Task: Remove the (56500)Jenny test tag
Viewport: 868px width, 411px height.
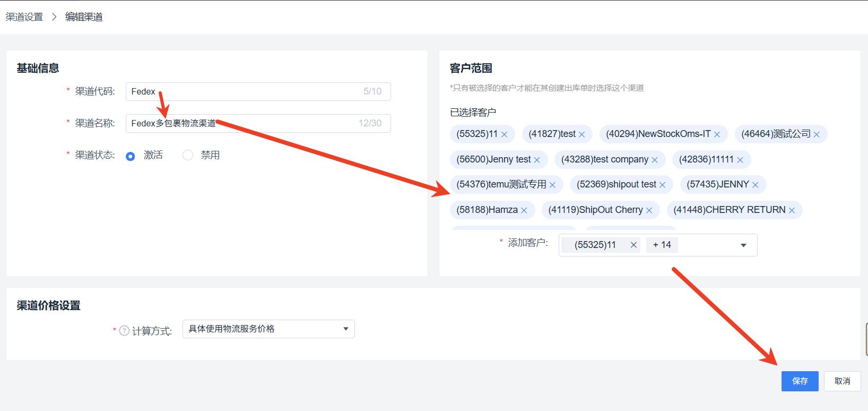Action: tap(537, 160)
